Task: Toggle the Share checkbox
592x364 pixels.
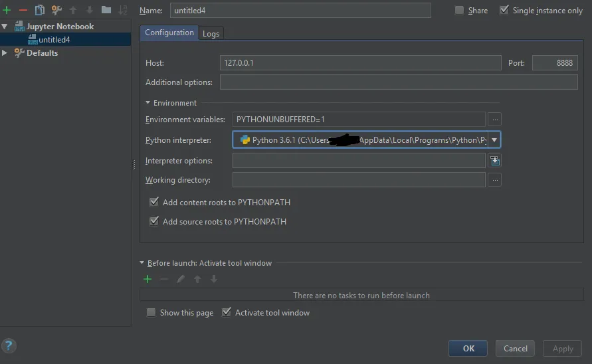Action: coord(459,10)
